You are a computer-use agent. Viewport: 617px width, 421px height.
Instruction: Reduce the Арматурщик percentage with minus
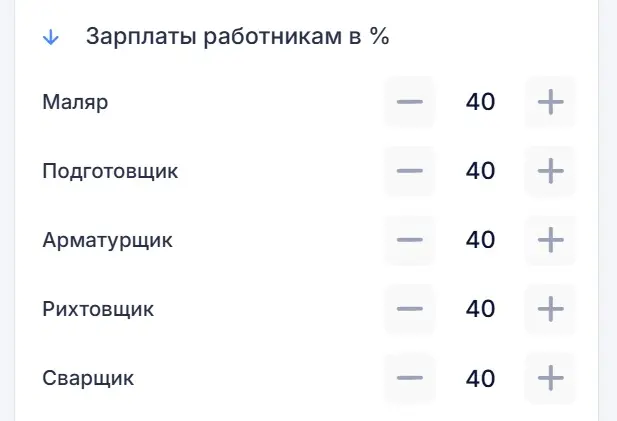410,240
